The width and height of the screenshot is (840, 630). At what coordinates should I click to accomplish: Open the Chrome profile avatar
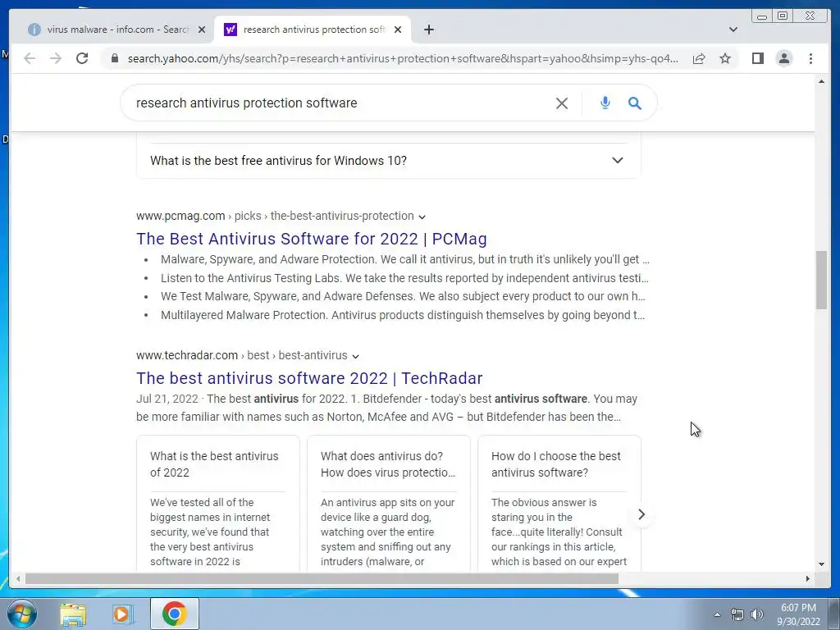click(x=783, y=58)
